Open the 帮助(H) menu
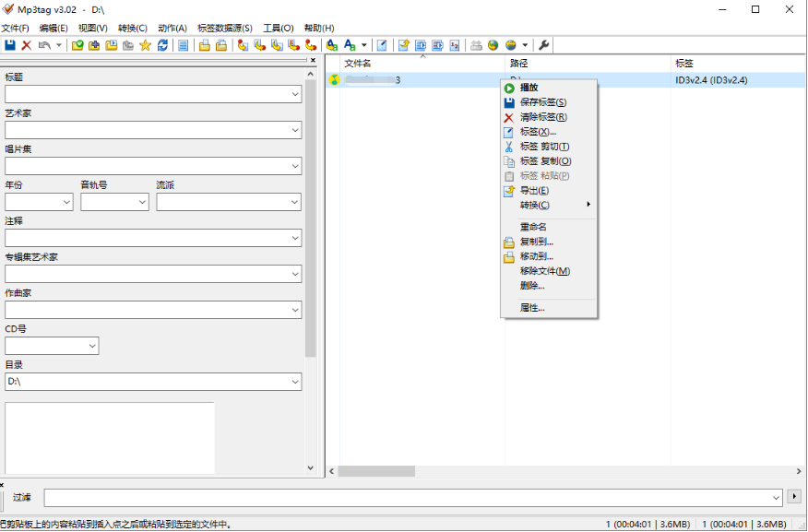 point(319,29)
